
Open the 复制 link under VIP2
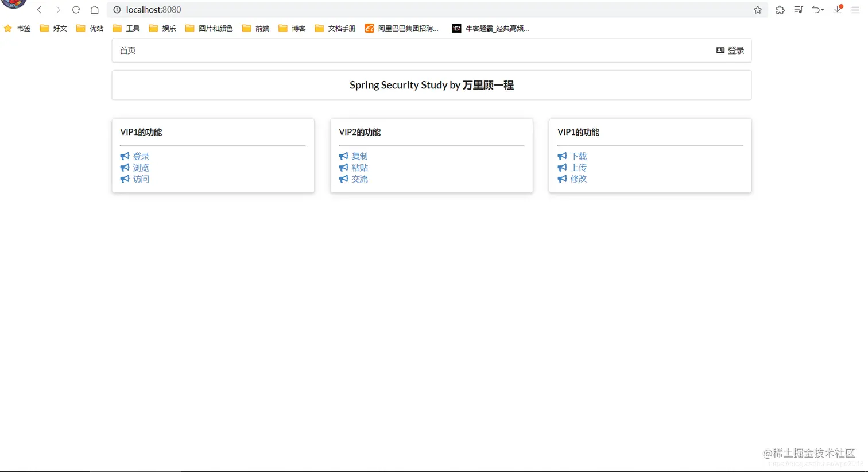pyautogui.click(x=360, y=156)
